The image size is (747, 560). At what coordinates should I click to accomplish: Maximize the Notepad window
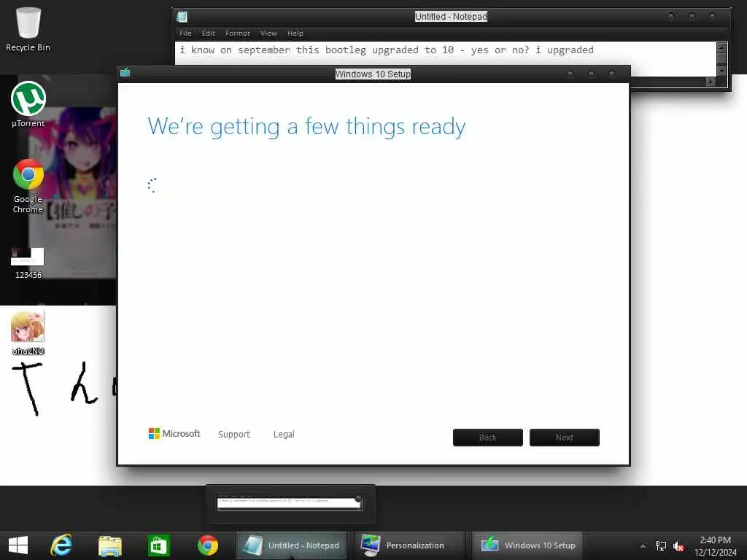692,16
